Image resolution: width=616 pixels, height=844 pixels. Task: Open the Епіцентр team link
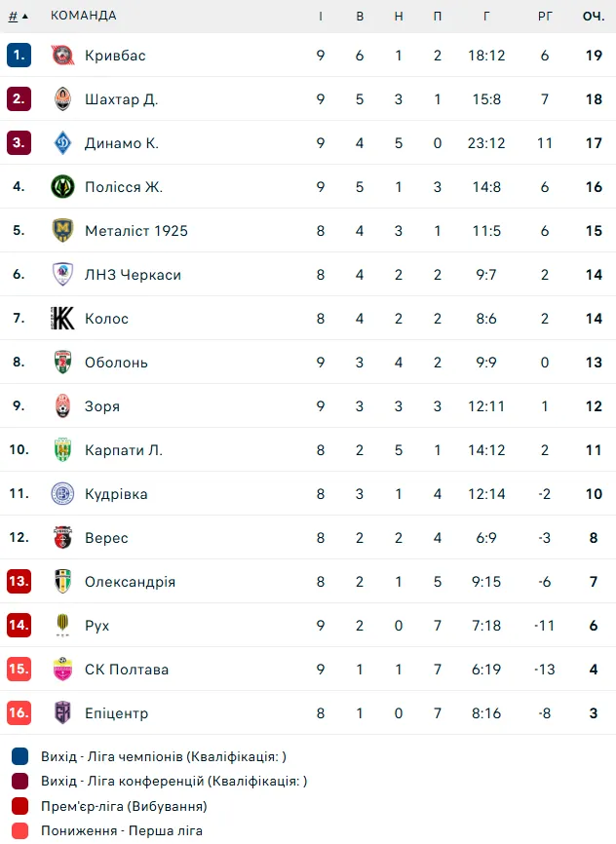tap(116, 713)
